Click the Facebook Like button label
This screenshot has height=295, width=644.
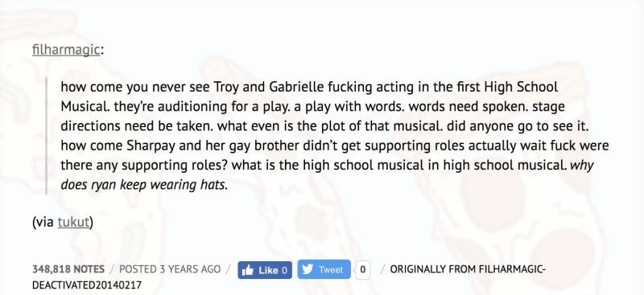[x=269, y=270]
